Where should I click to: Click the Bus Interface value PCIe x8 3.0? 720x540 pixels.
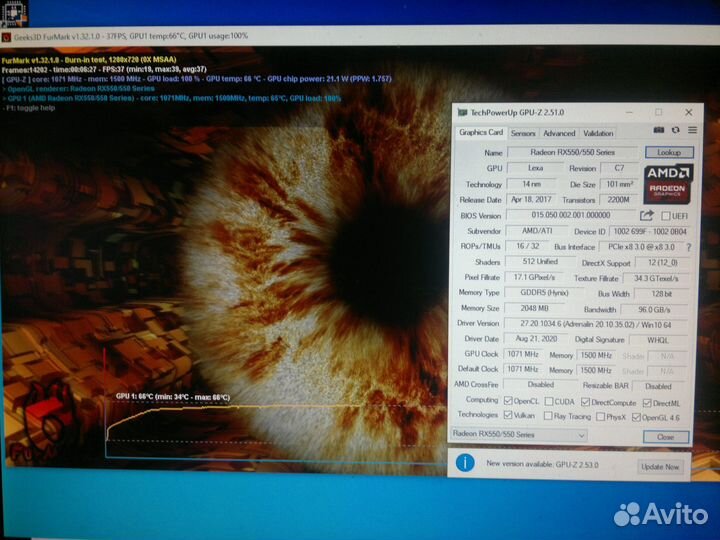(641, 247)
